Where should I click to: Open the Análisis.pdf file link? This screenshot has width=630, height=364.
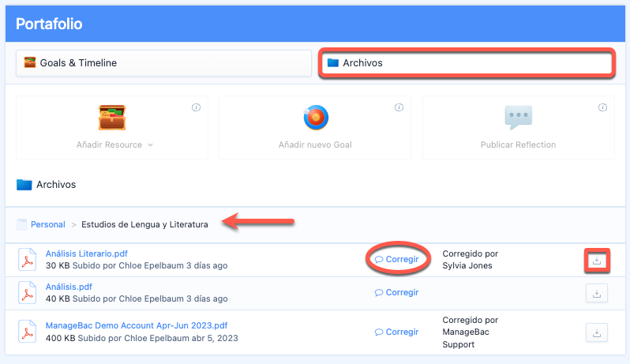click(x=69, y=287)
